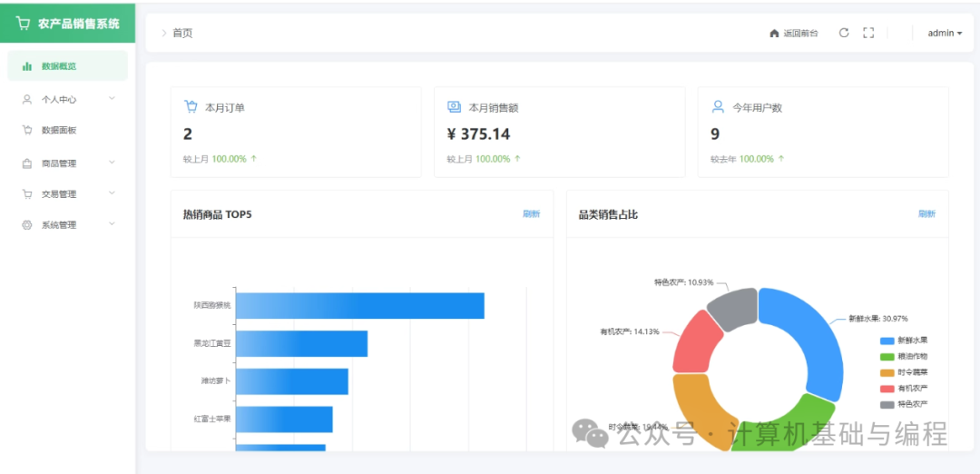Viewport: 980px width, 474px height.
Task: Click the 农产品销售系统 title
Action: pos(78,24)
